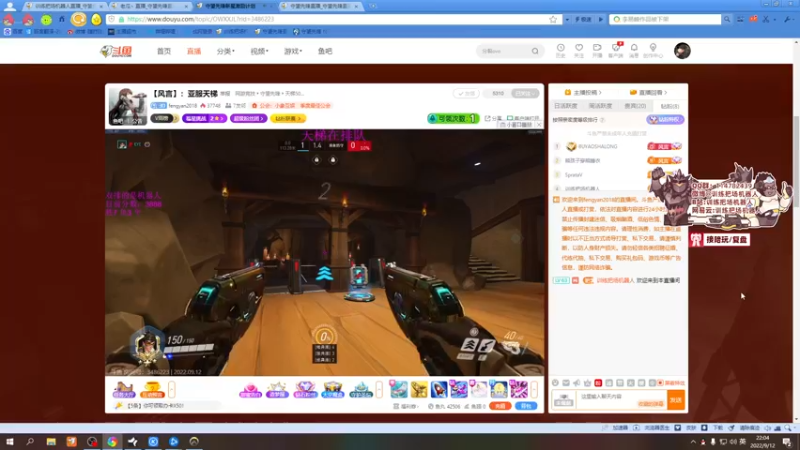Select ranked user SprateV

pos(573,175)
